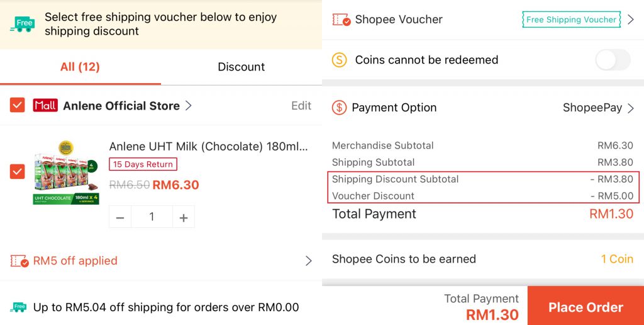The image size is (644, 325).
Task: Click the red Mall badge icon
Action: [x=45, y=106]
